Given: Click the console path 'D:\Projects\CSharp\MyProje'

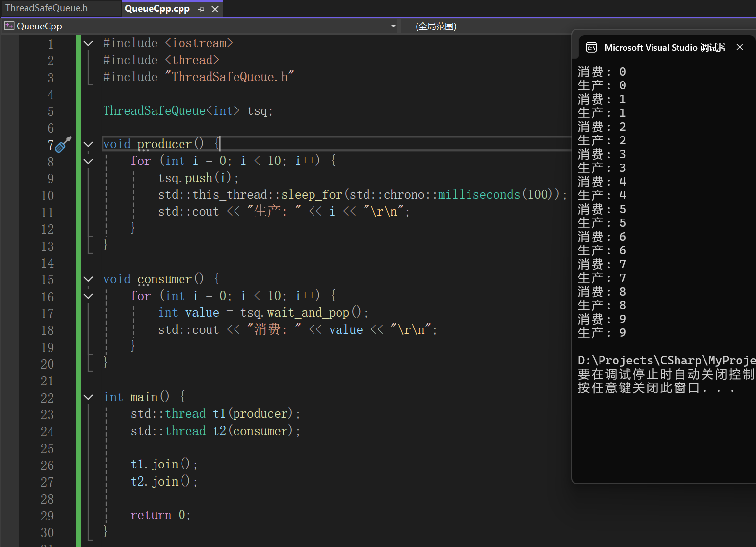Looking at the screenshot, I should coord(666,360).
